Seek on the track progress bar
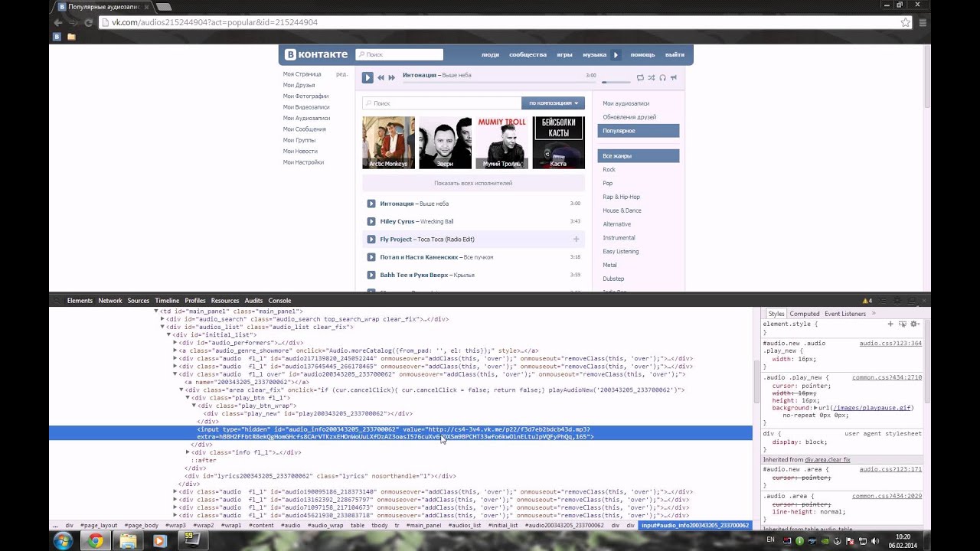 click(x=499, y=81)
